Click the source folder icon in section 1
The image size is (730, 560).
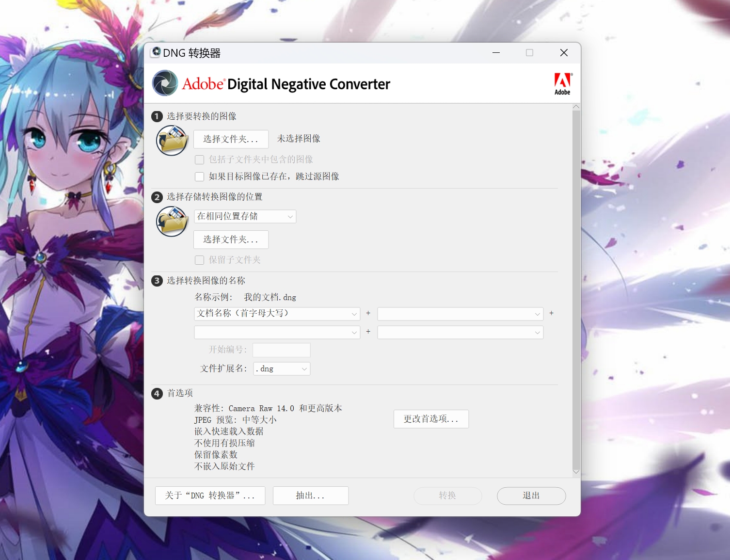pos(172,140)
